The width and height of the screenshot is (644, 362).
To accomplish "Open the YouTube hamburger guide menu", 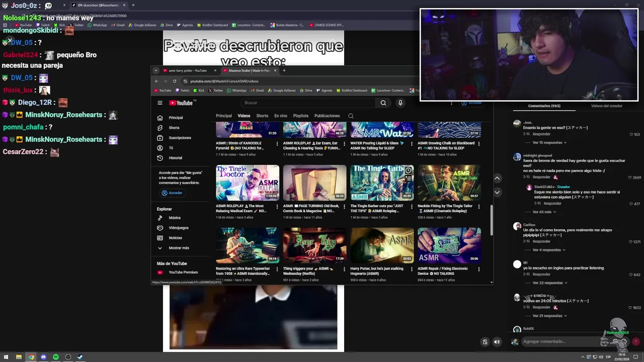I will tap(160, 103).
